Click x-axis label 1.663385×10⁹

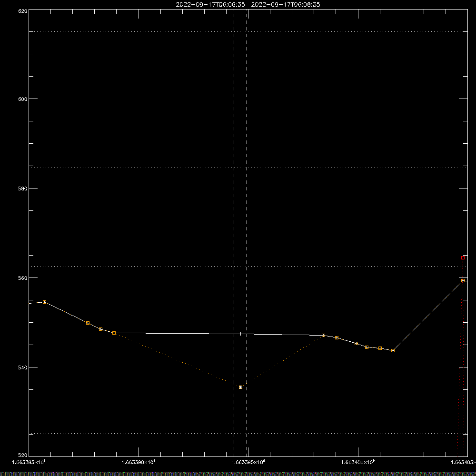tap(29, 462)
